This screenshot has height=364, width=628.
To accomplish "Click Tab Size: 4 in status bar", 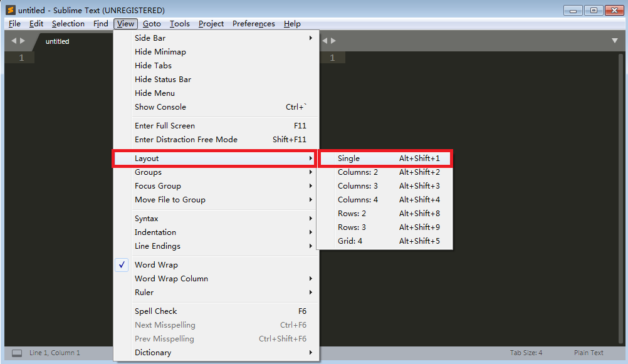I will click(x=526, y=353).
